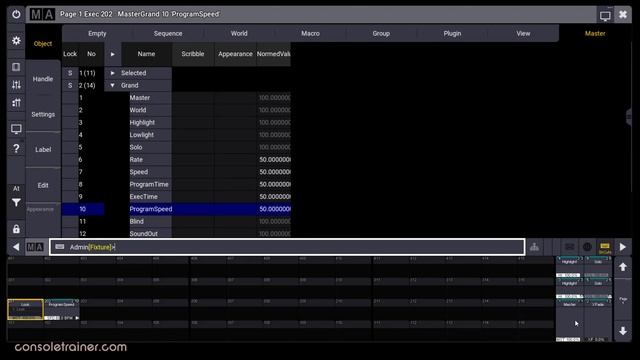The width and height of the screenshot is (640, 360).
Task: Switch to the Sequence tab
Action: tap(168, 33)
